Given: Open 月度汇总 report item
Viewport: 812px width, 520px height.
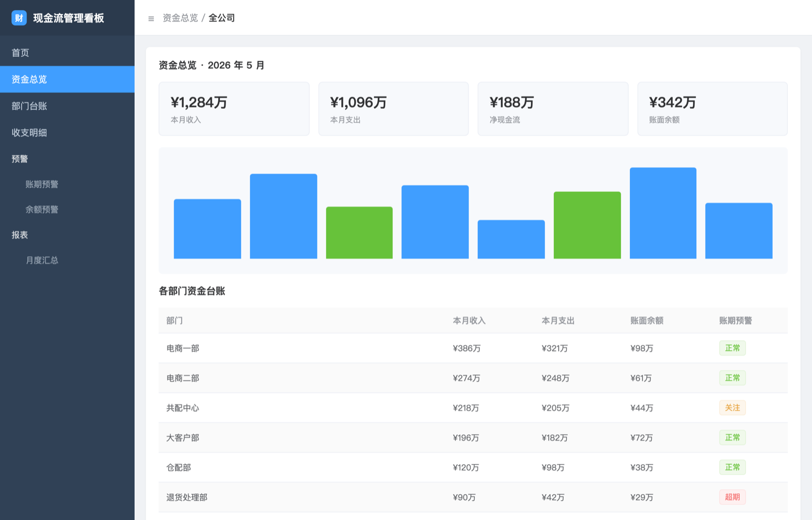Looking at the screenshot, I should pyautogui.click(x=67, y=260).
